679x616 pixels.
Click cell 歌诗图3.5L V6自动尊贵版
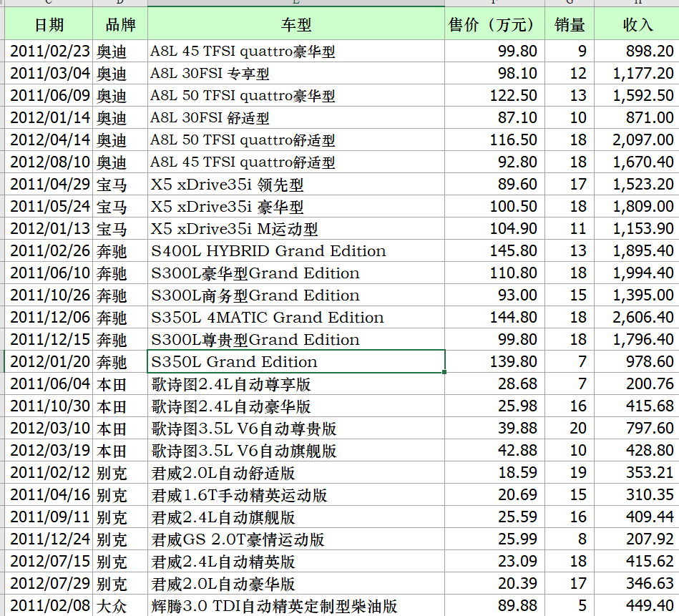coord(295,428)
